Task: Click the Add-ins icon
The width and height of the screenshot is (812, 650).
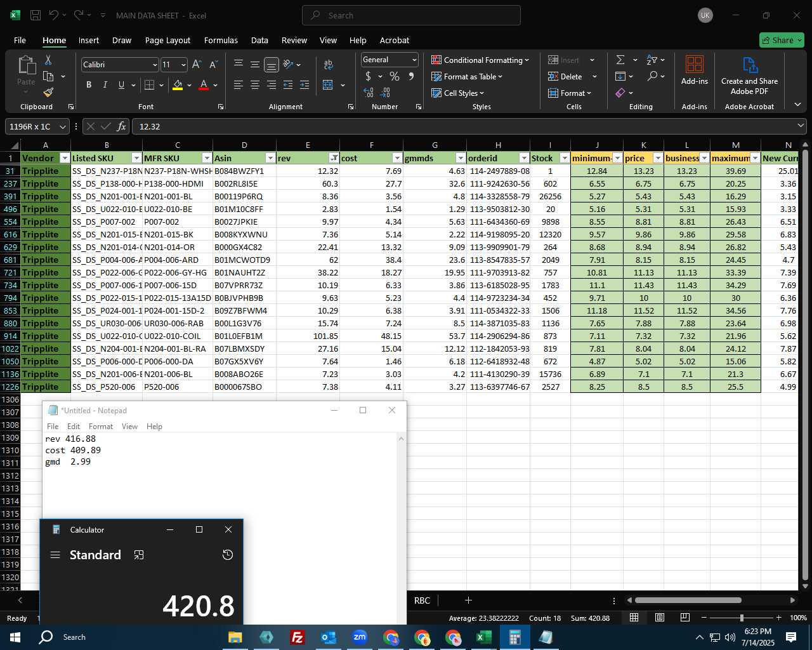Action: [x=695, y=65]
